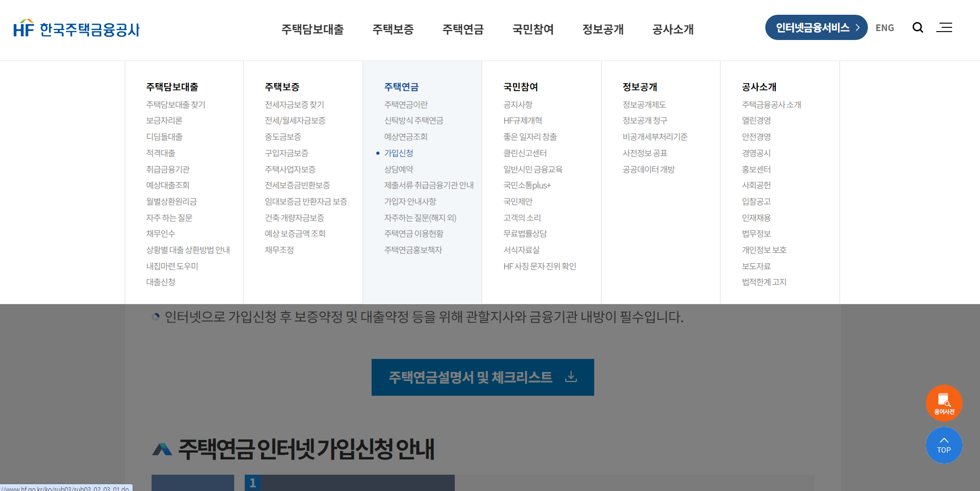Open the 국민참여 top navigation menu
Viewport: 980px width, 491px height.
coord(532,30)
